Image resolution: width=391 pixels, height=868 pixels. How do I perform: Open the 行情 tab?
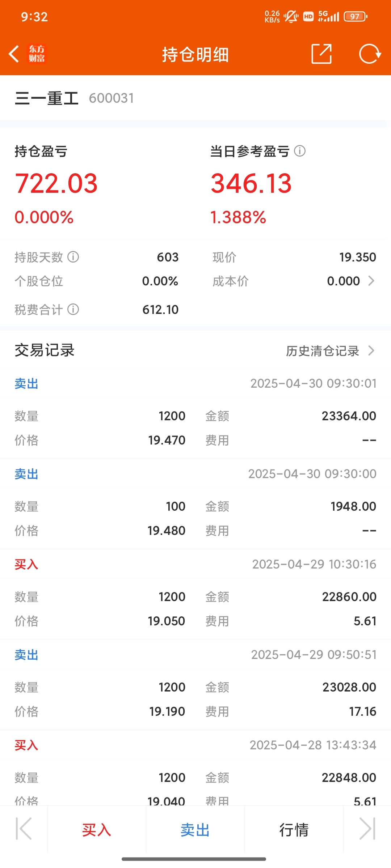tap(294, 830)
